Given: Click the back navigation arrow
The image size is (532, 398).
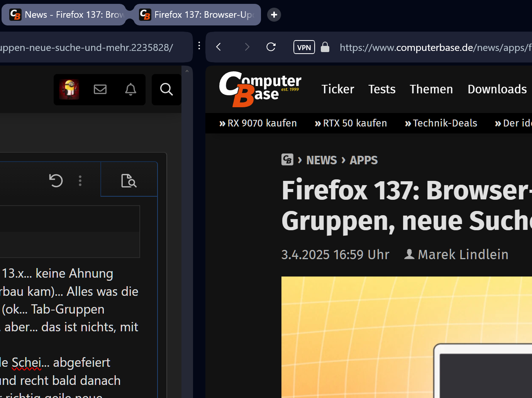Looking at the screenshot, I should point(219,47).
